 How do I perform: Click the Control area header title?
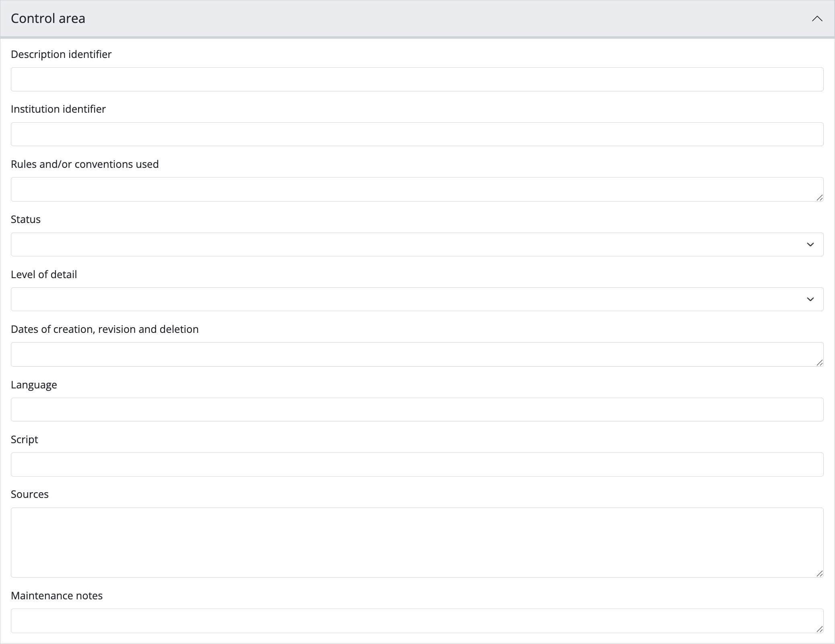pyautogui.click(x=48, y=19)
